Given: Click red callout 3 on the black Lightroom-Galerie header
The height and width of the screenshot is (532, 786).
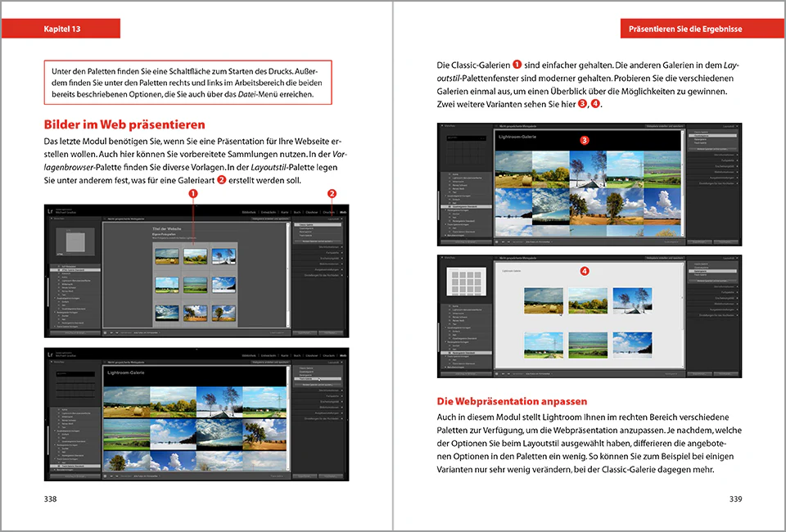Looking at the screenshot, I should (585, 140).
